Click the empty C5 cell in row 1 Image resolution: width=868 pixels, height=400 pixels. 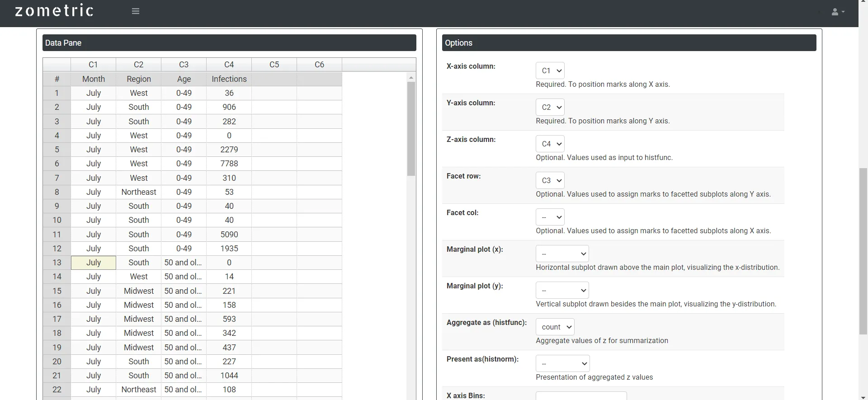coord(274,93)
